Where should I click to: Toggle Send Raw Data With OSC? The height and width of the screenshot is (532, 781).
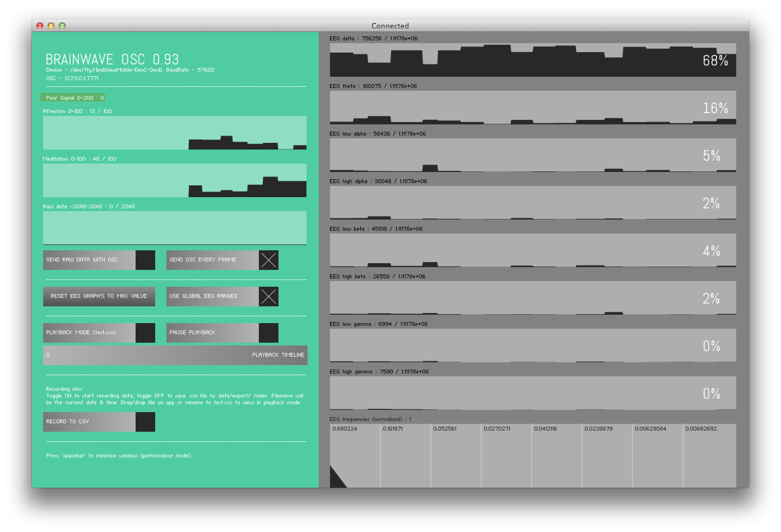tap(145, 260)
